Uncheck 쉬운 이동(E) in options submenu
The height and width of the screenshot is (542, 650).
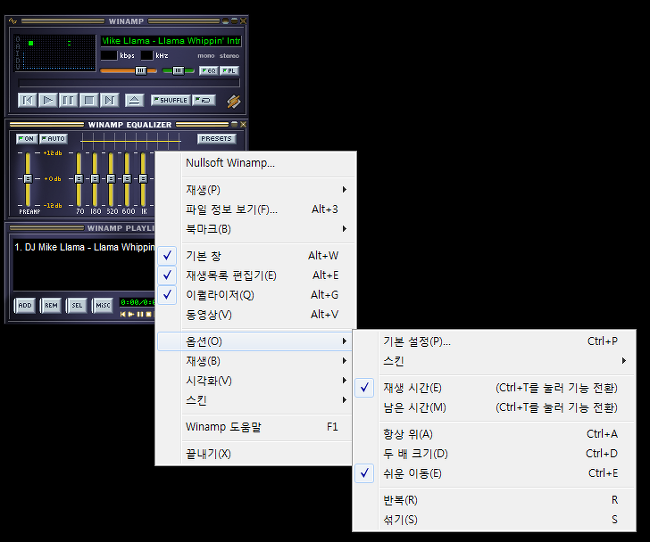pos(495,473)
